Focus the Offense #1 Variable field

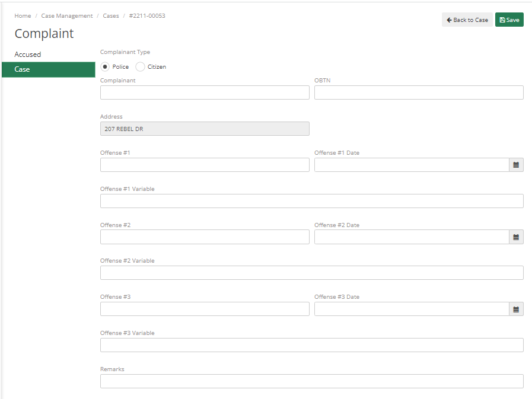click(x=312, y=201)
